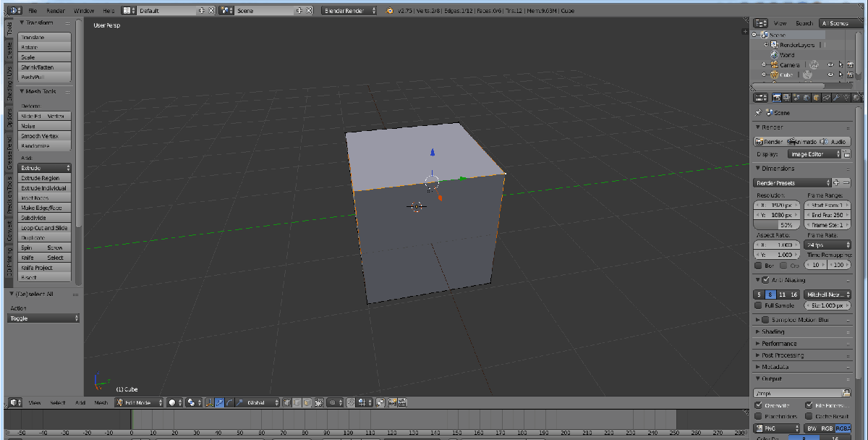Open the Extrude dropdown in Mesh Tools
This screenshot has width=868, height=440.
click(45, 168)
